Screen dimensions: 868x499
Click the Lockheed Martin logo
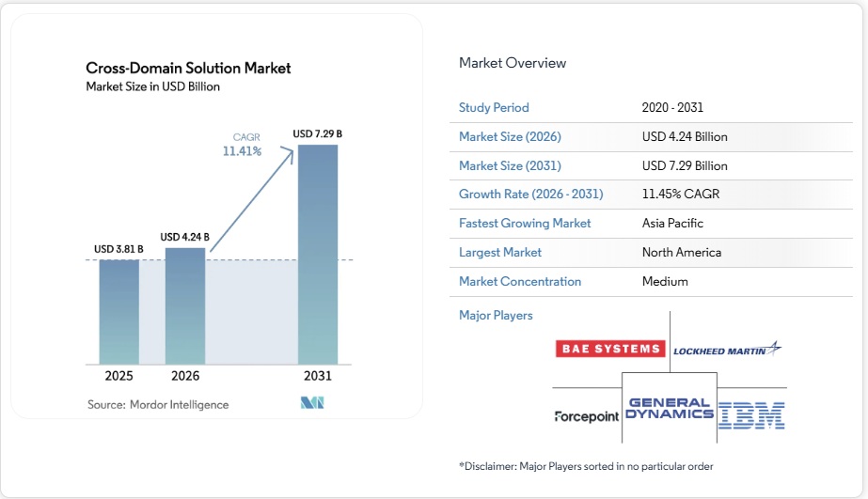pyautogui.click(x=727, y=350)
